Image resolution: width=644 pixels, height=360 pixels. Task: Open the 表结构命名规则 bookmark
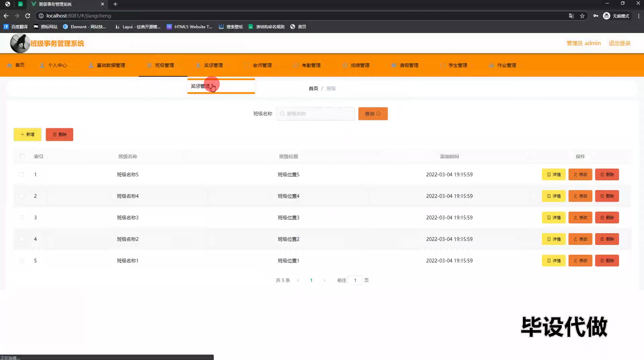266,27
